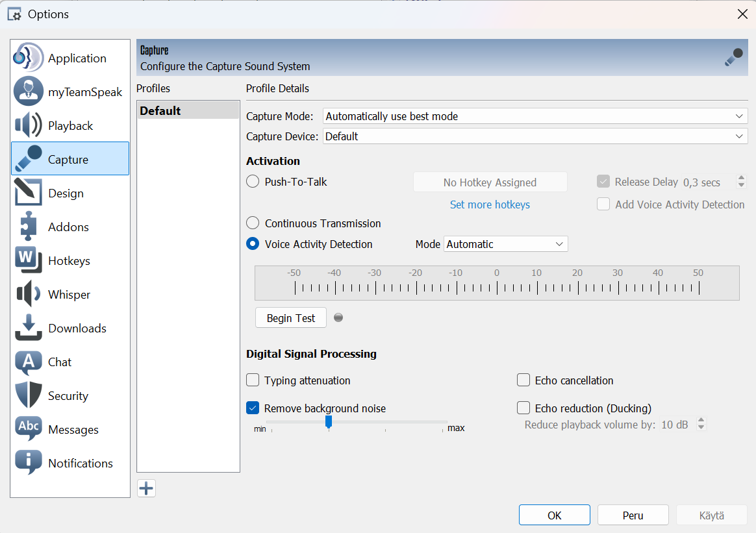
Task: Decrease Release Delay with down arrow
Action: click(x=742, y=186)
